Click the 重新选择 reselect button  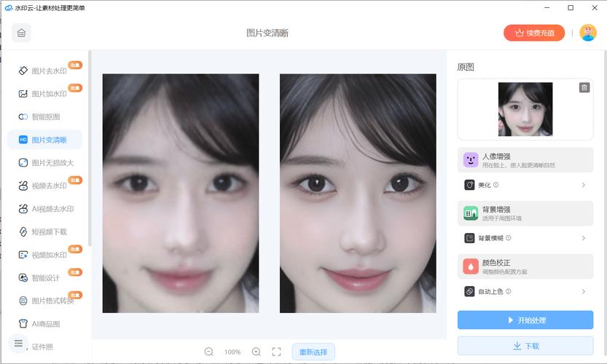pos(313,352)
